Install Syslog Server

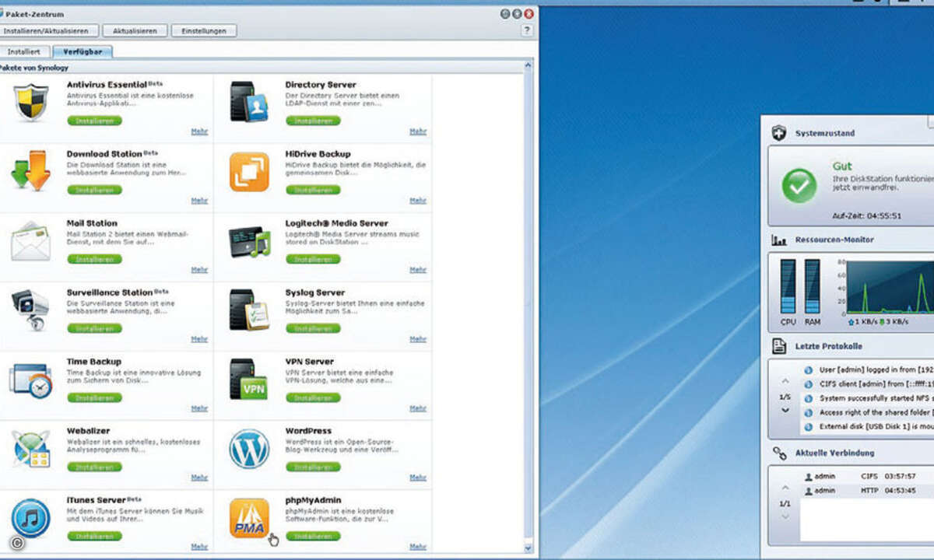coord(313,328)
